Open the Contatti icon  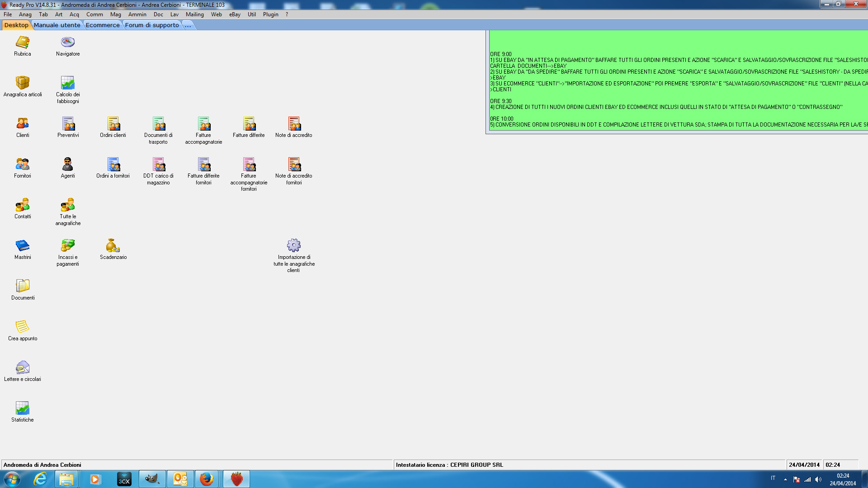click(x=23, y=205)
